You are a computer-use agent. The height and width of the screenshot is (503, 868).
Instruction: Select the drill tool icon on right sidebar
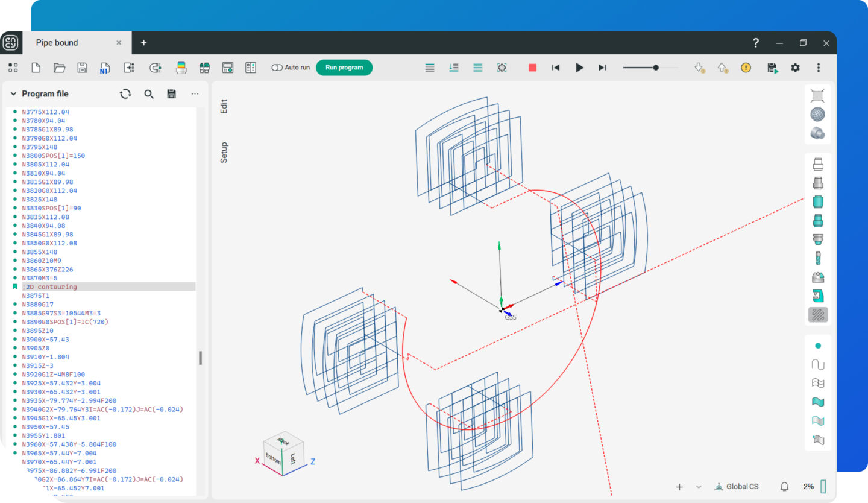click(817, 258)
